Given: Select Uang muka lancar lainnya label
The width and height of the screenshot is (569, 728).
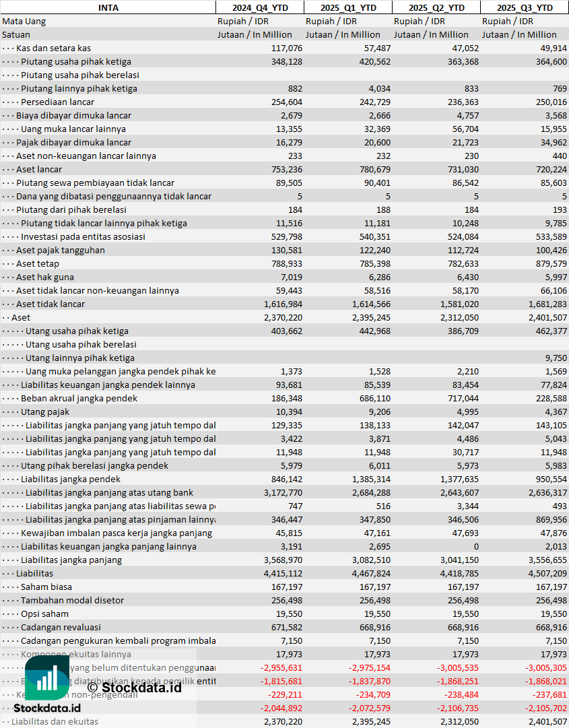Looking at the screenshot, I should [73, 129].
